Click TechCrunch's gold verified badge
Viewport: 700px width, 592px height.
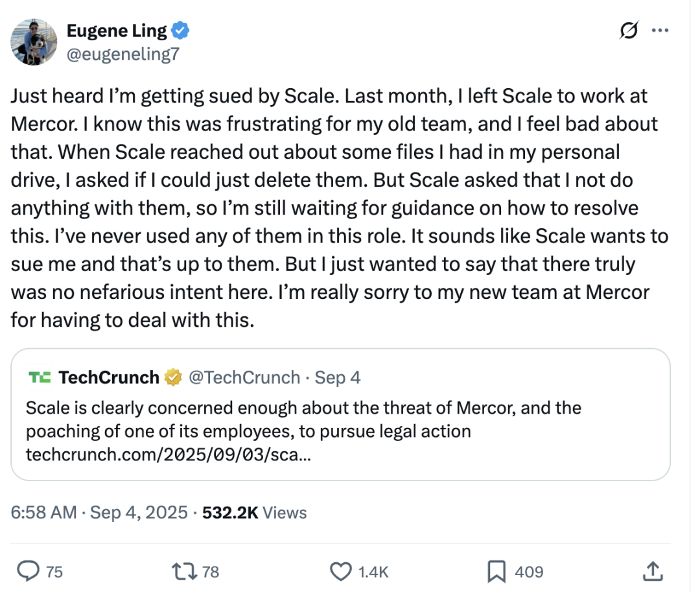point(172,377)
